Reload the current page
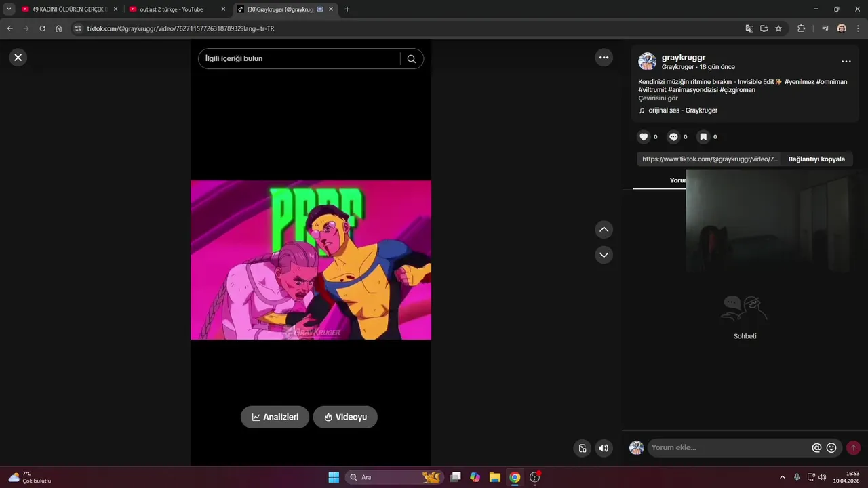The width and height of the screenshot is (868, 488). click(x=42, y=28)
